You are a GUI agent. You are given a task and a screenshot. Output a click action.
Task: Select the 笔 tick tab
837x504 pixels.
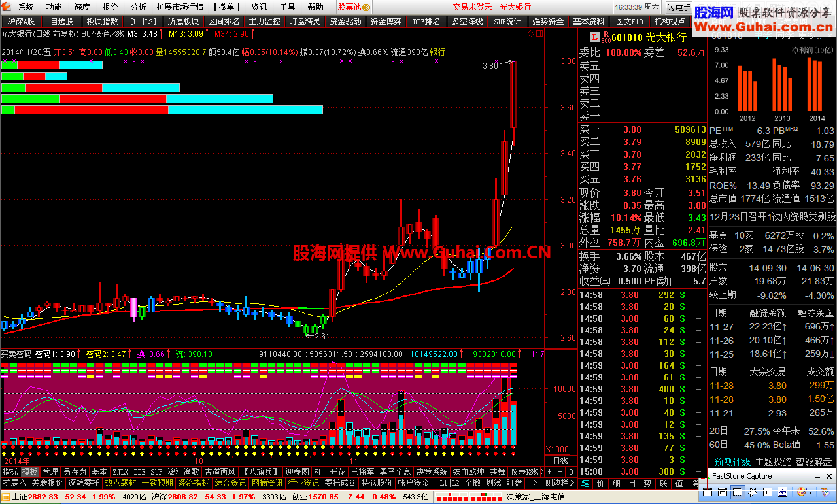tap(585, 483)
